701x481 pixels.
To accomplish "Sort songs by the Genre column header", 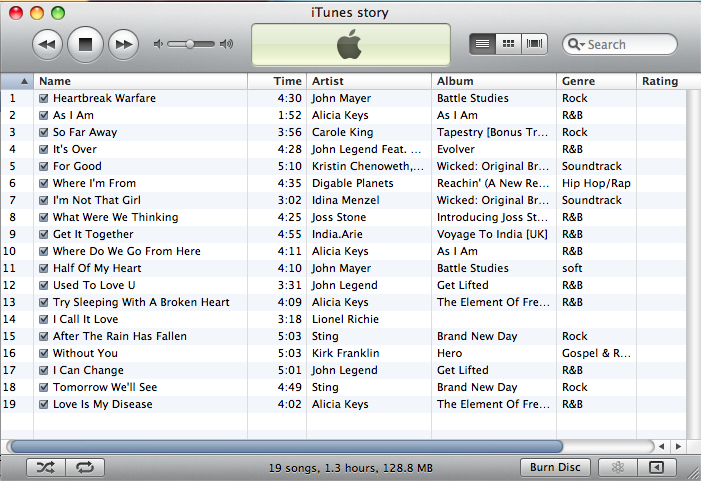I will [595, 81].
